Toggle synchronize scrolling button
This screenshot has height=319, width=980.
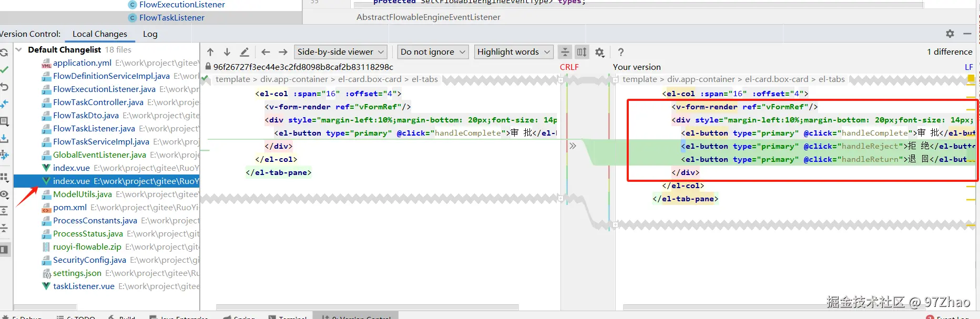[x=581, y=52]
